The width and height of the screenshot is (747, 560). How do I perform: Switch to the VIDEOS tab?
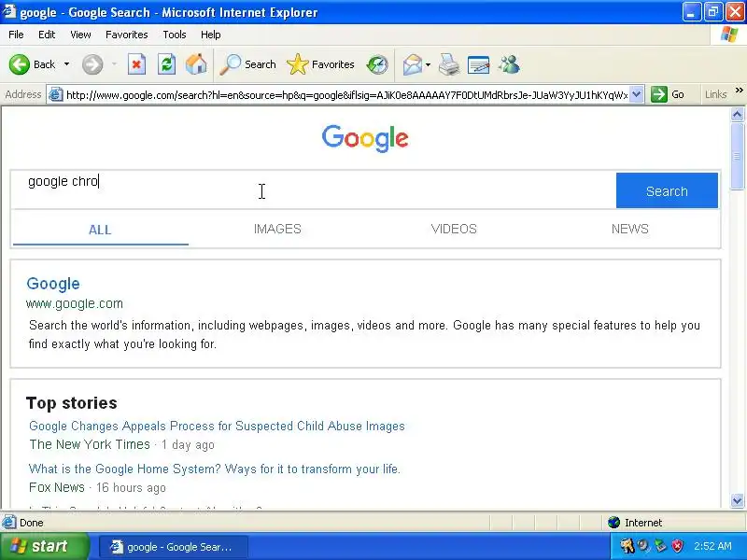click(x=454, y=229)
